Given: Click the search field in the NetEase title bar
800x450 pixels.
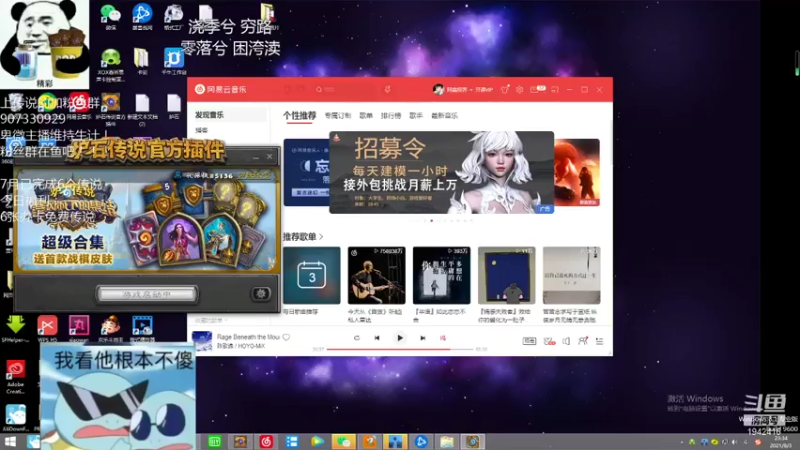Looking at the screenshot, I should 345,89.
